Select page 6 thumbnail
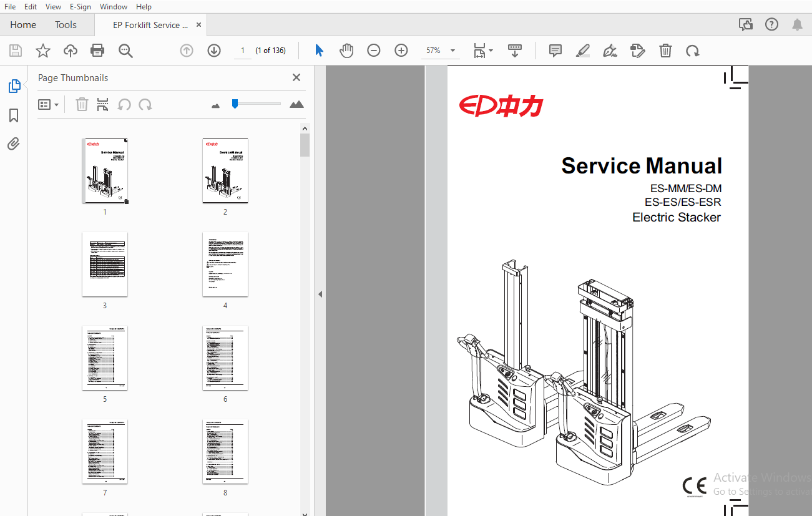The height and width of the screenshot is (516, 812). point(225,358)
